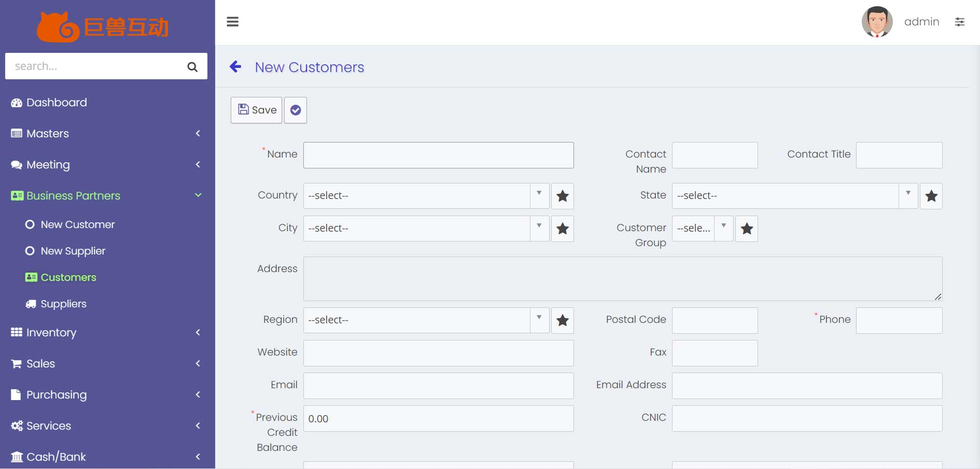Expand the Sales menu
This screenshot has height=469, width=980.
107,364
